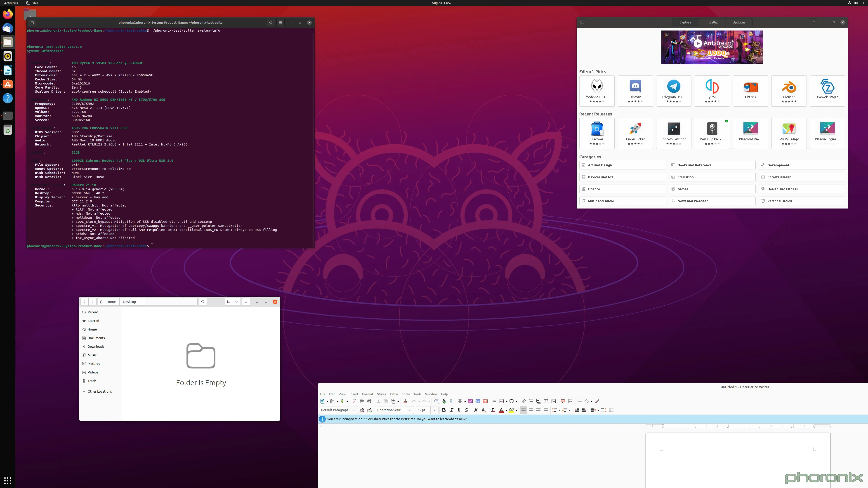Toggle Formatting Marks pilcrow icon
The image size is (868, 488).
click(452, 401)
